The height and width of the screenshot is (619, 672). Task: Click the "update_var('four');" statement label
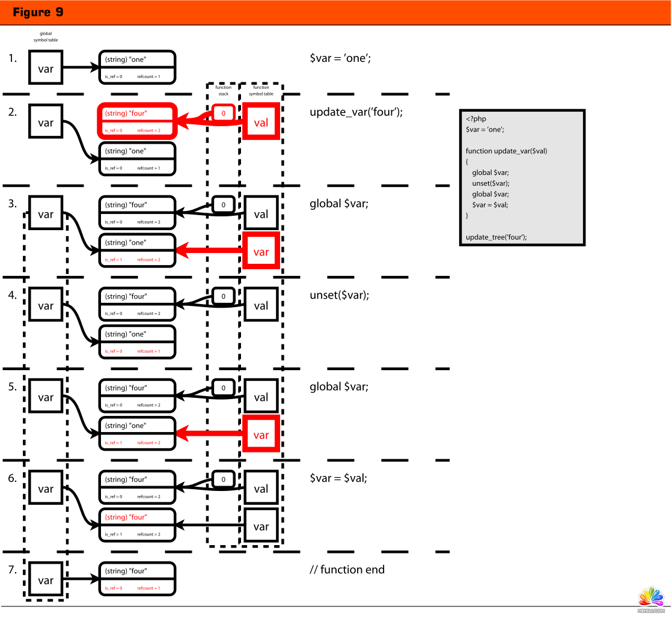pyautogui.click(x=356, y=112)
